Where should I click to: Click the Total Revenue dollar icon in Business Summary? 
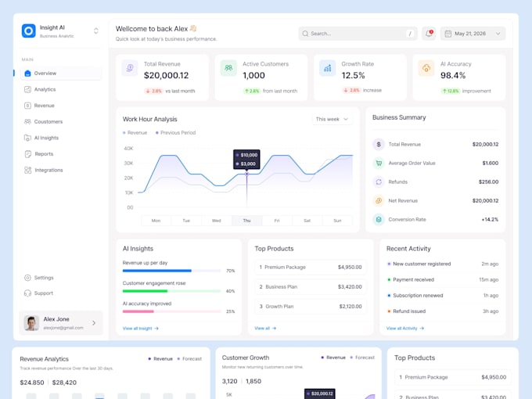[x=379, y=144]
